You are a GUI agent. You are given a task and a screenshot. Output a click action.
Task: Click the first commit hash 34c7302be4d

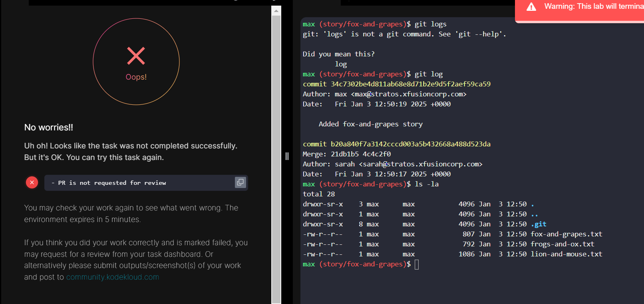click(x=410, y=84)
